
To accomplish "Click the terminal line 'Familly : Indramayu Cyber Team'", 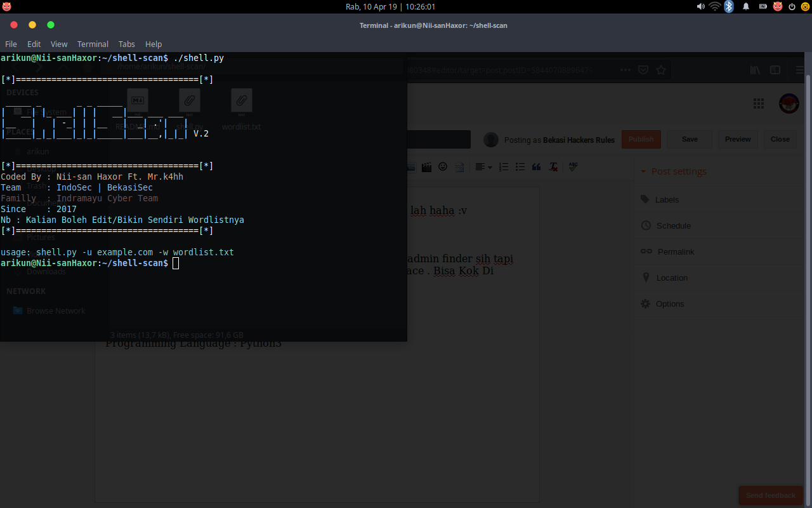I will point(79,198).
